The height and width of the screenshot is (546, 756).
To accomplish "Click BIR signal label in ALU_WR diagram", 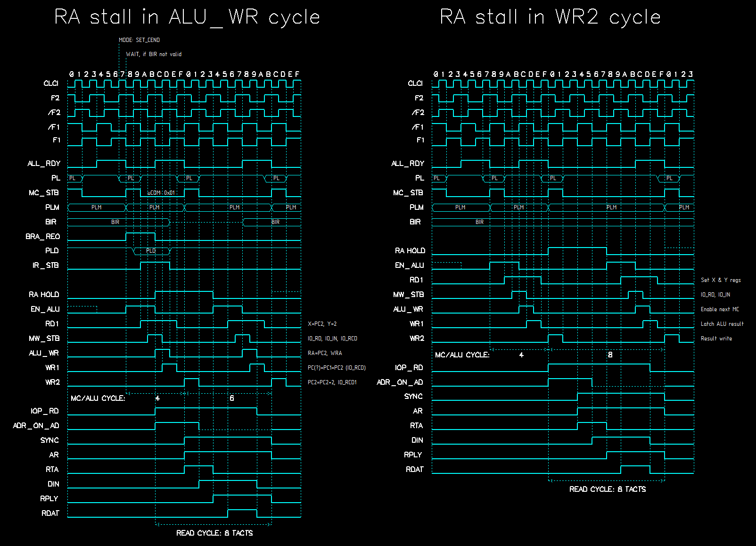I will click(x=51, y=222).
